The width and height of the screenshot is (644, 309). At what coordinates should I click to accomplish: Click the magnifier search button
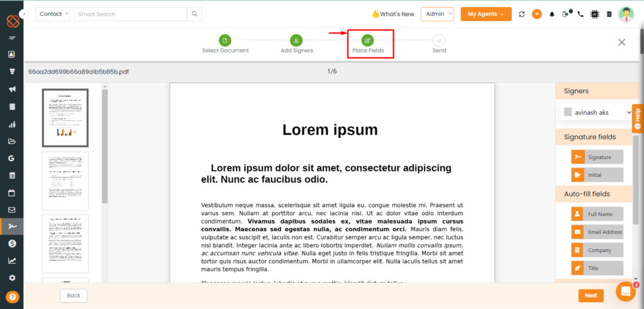click(x=195, y=14)
